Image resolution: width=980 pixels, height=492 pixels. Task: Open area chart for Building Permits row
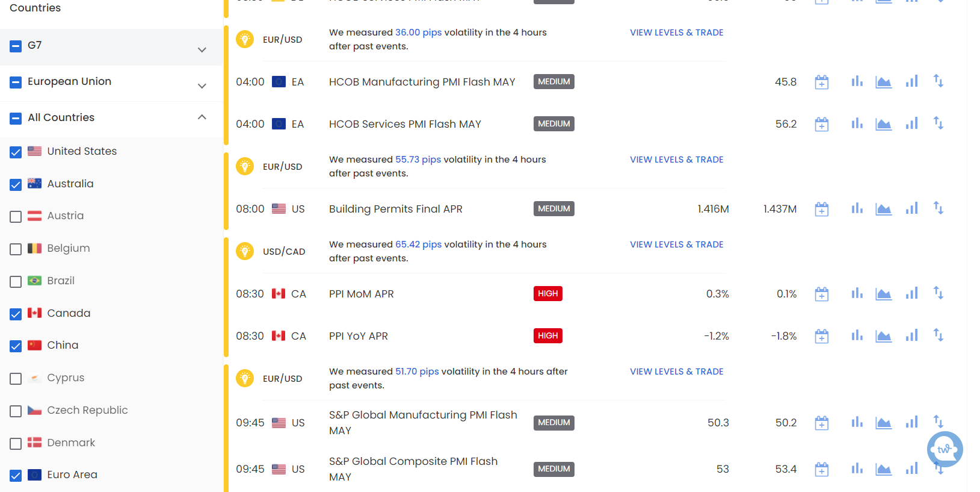883,209
